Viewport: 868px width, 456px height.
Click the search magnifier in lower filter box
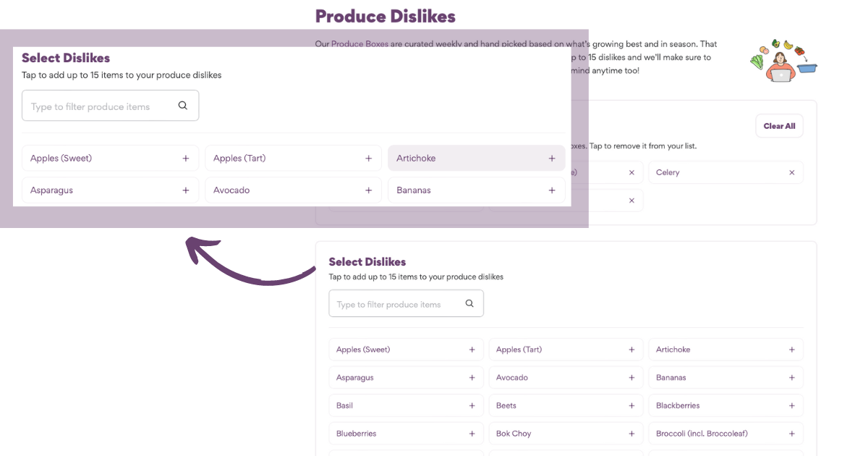469,304
